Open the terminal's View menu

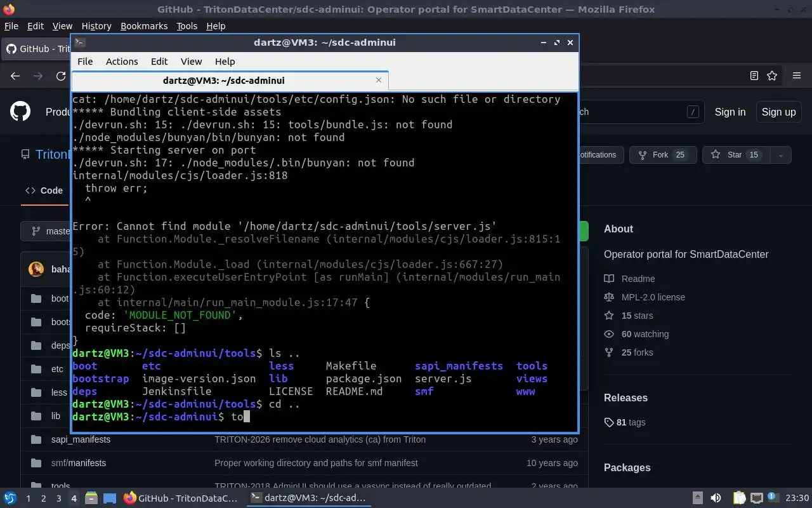pyautogui.click(x=191, y=62)
